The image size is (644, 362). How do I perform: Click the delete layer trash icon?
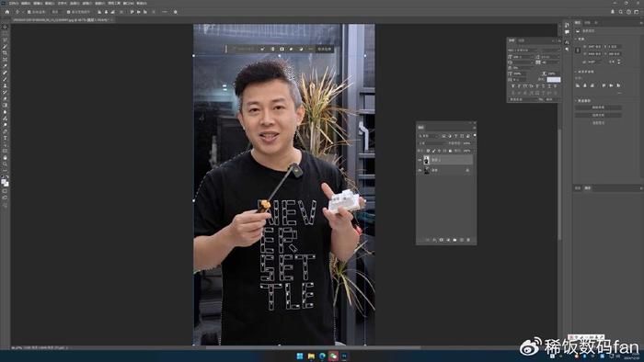(468, 240)
